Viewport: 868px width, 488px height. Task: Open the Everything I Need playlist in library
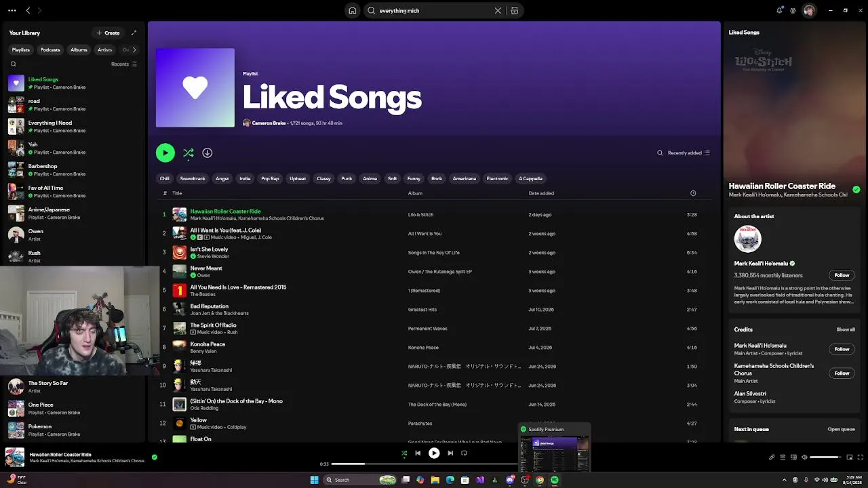click(73, 127)
